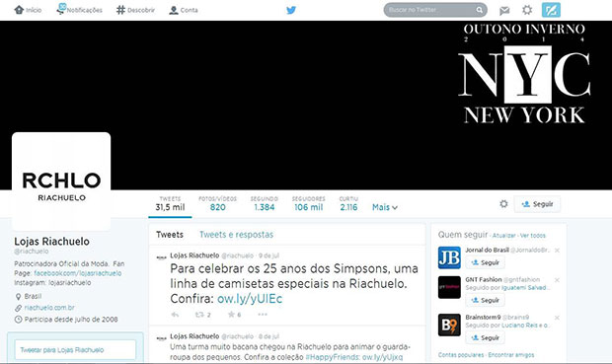Switch to Tweets e respostas tab

coord(236,235)
